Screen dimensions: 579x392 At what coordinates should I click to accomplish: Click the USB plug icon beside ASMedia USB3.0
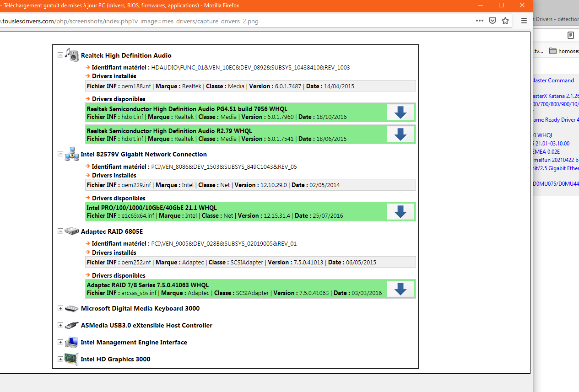(x=71, y=325)
